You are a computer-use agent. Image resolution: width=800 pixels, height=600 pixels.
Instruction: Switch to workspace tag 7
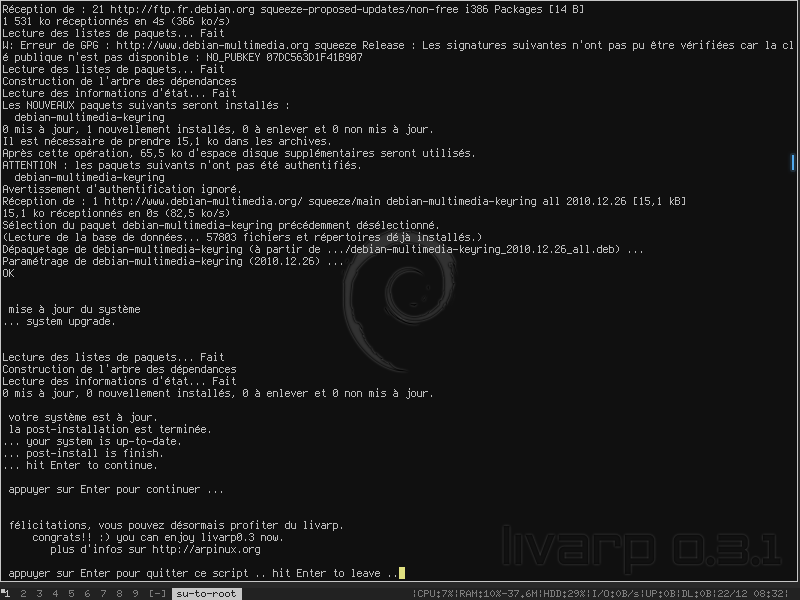[103, 593]
